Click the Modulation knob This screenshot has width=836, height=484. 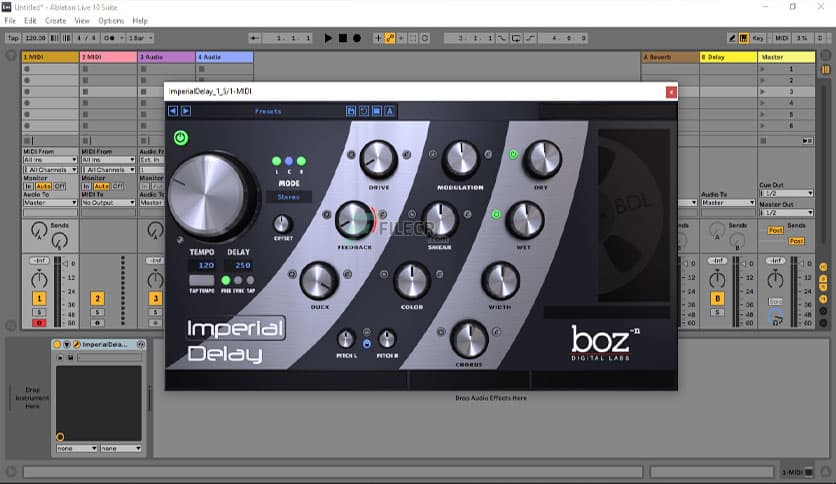click(461, 159)
